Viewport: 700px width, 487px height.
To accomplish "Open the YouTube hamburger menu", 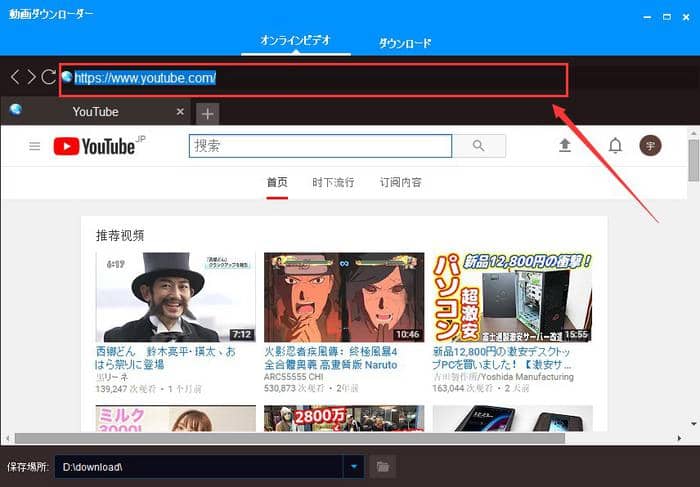I will pyautogui.click(x=34, y=146).
